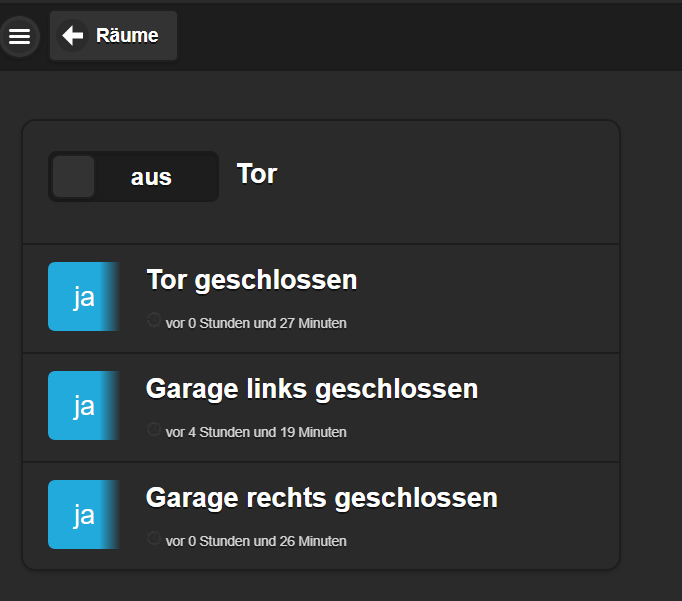
Task: Select the Garage rechts geschlossen title
Action: click(x=321, y=498)
